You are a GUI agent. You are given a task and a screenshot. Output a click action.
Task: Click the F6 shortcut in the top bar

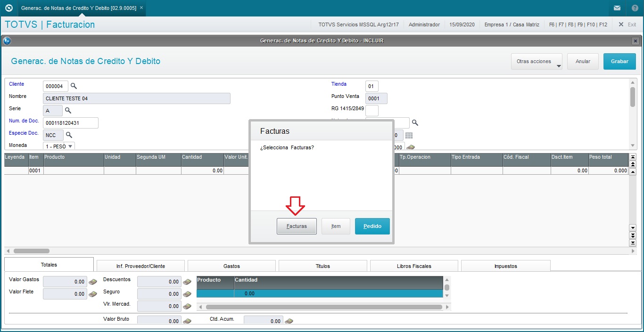553,24
